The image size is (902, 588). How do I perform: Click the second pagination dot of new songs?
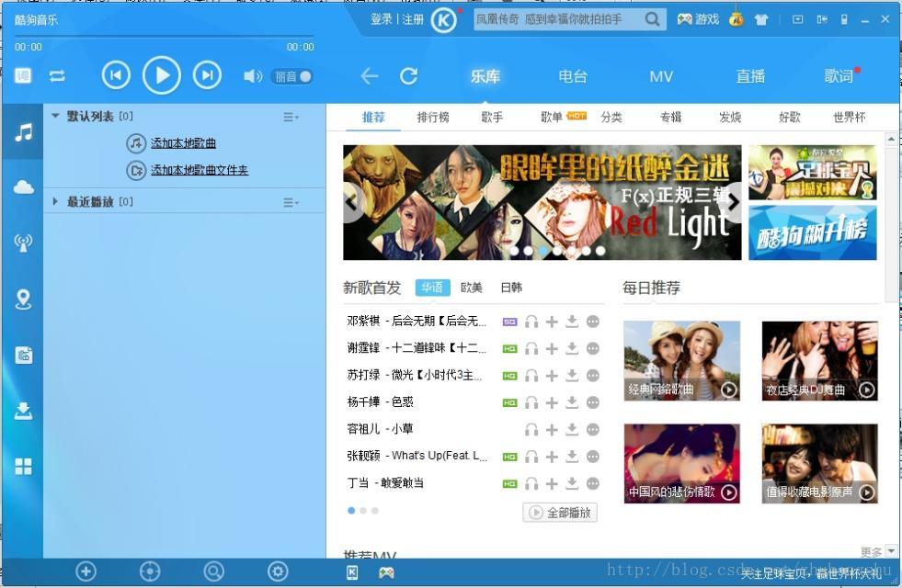pos(363,511)
